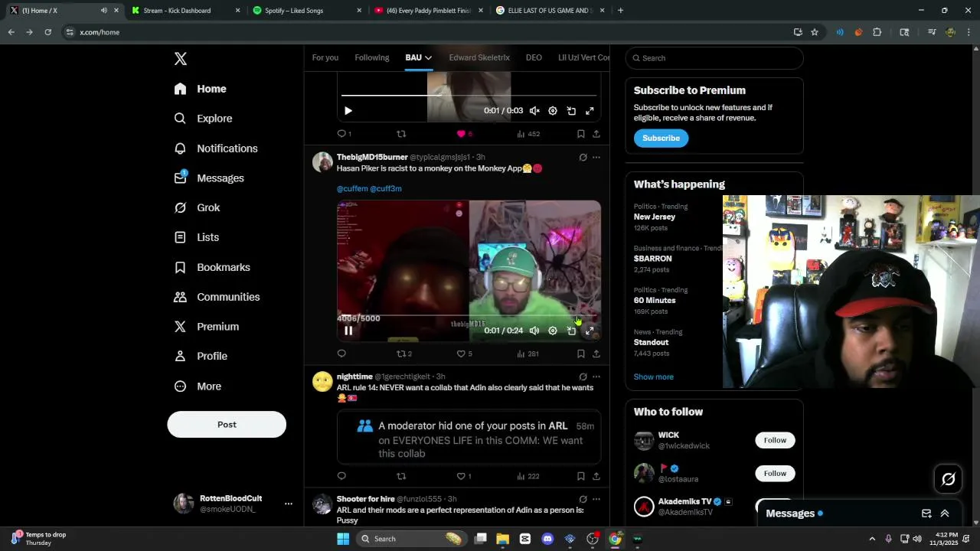Open more options on TheBigMD15burner post
The height and width of the screenshot is (551, 980).
596,158
